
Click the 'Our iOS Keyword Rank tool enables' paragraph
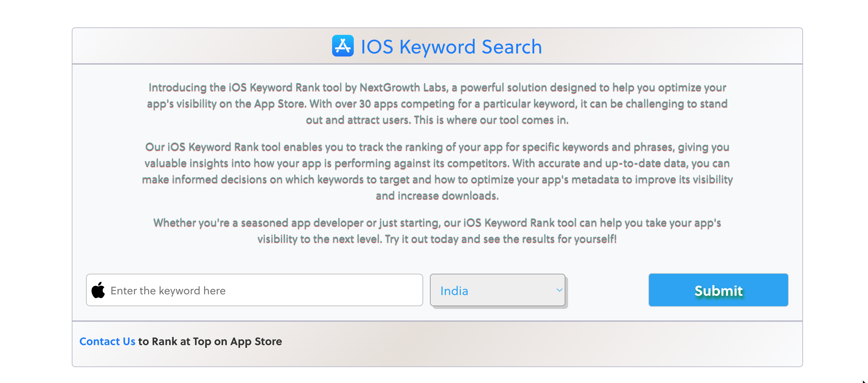pyautogui.click(x=437, y=171)
